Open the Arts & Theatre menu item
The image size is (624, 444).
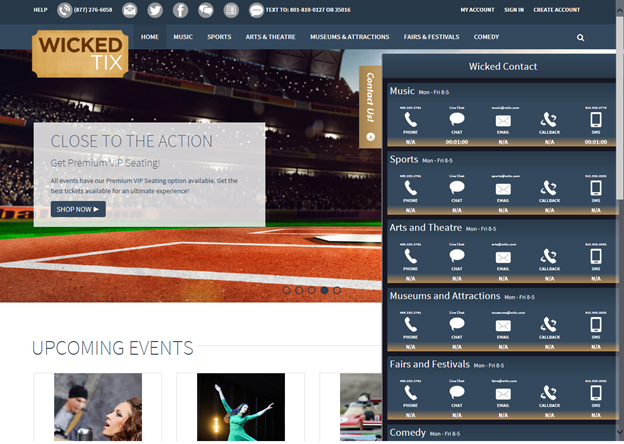(269, 37)
